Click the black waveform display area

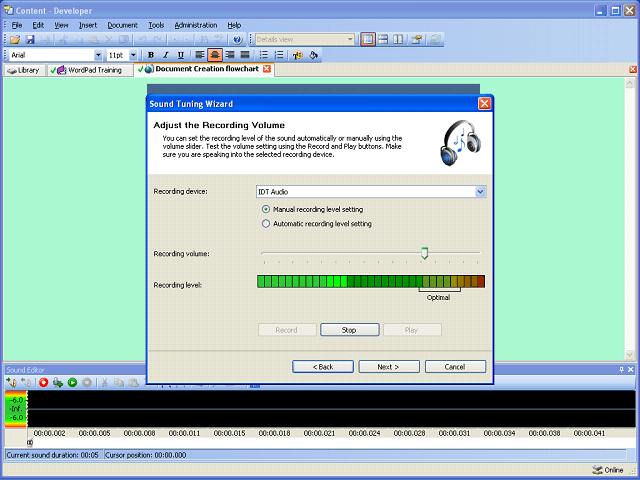331,409
